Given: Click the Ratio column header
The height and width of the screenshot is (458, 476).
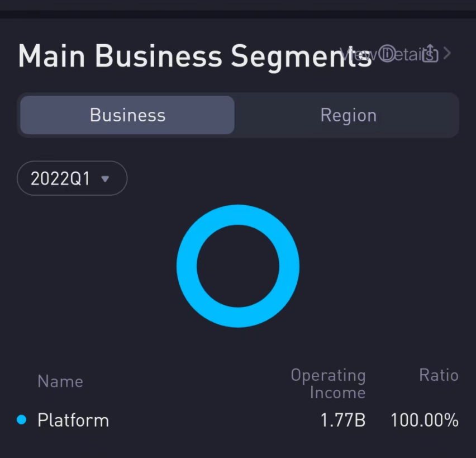Looking at the screenshot, I should 439,375.
